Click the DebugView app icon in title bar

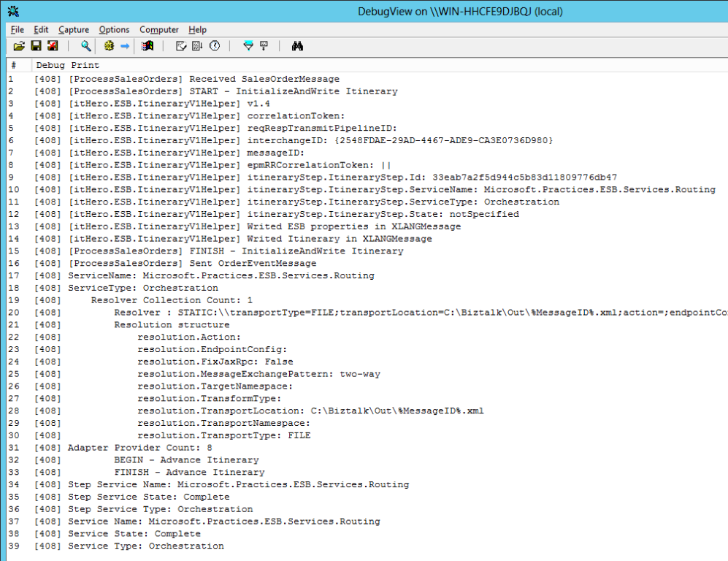(13, 11)
